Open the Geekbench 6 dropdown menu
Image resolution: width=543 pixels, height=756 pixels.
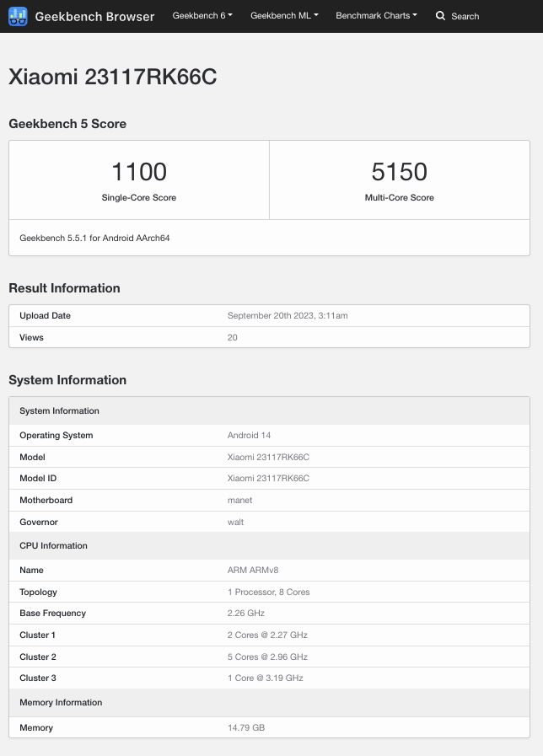pos(202,16)
